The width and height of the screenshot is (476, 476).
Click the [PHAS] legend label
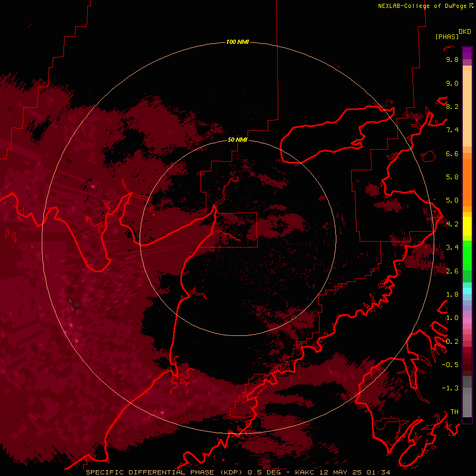click(447, 36)
